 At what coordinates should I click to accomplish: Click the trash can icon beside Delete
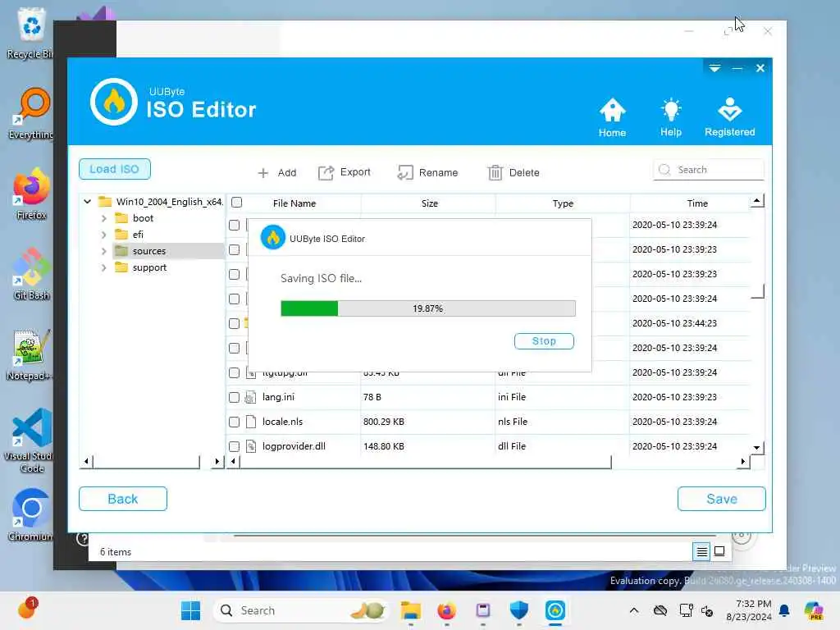495,172
